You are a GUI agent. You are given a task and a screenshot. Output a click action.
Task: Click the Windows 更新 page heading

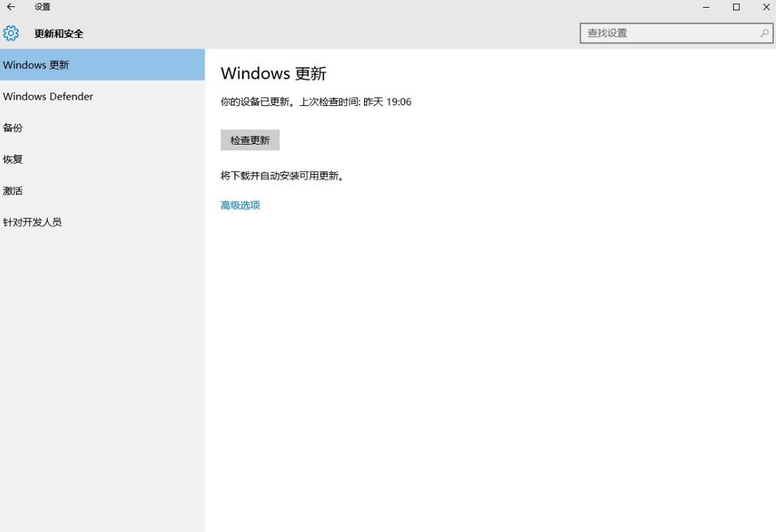[273, 73]
